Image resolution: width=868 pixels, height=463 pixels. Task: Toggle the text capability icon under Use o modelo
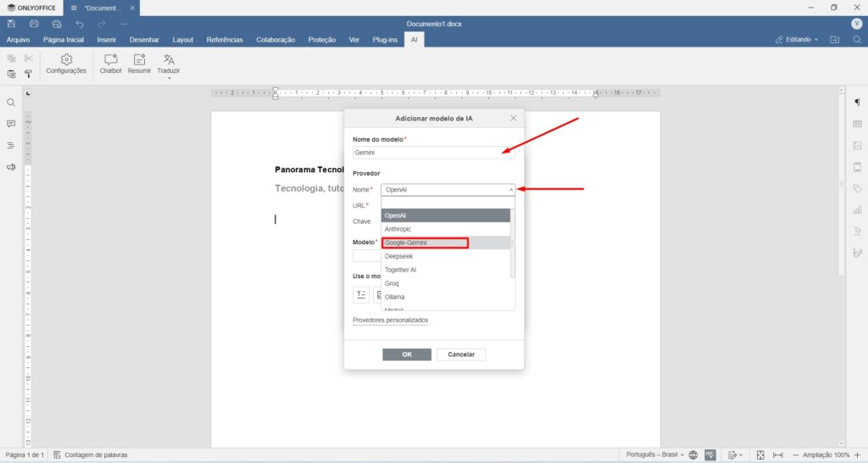(x=361, y=294)
